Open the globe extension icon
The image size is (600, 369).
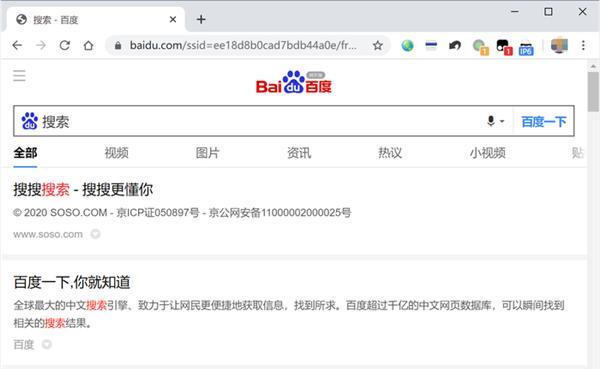pyautogui.click(x=408, y=46)
